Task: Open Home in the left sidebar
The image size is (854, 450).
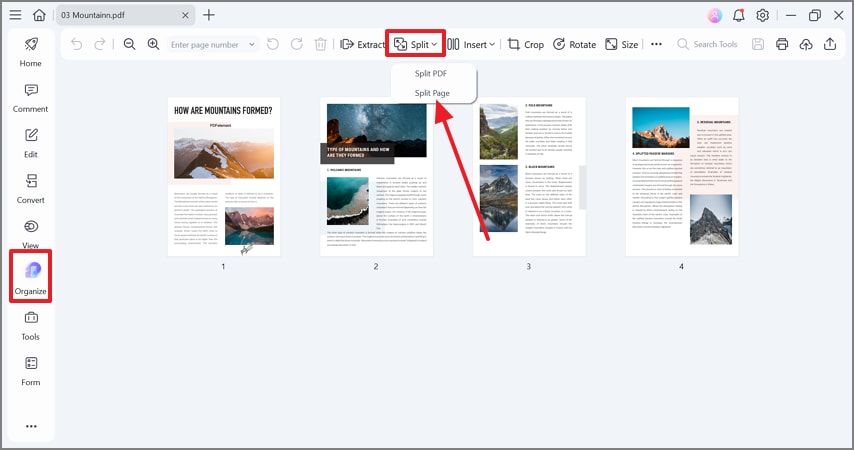Action: [30, 52]
